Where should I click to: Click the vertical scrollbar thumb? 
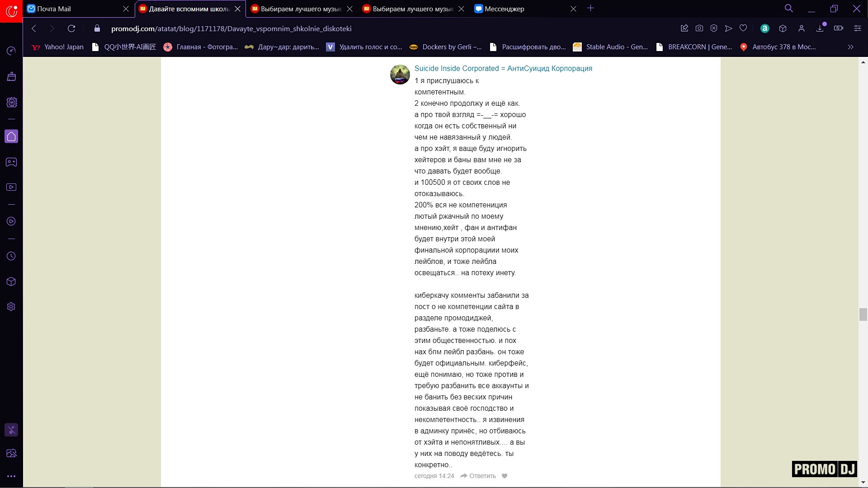[863, 314]
